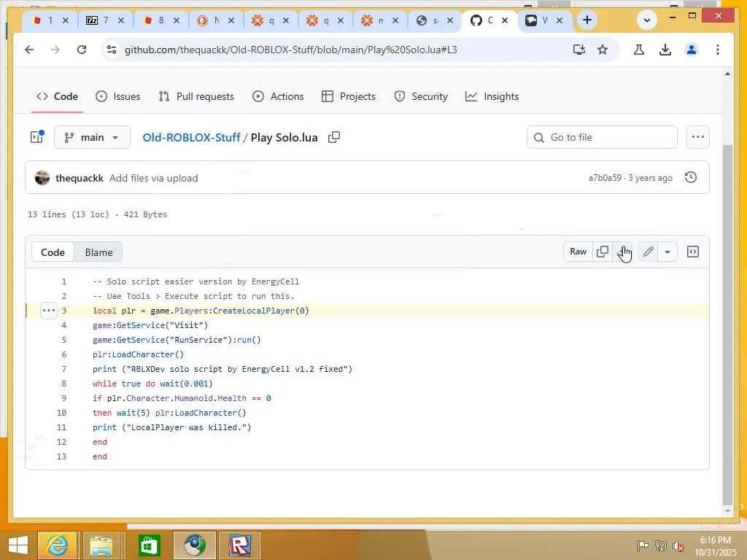The image size is (747, 560).
Task: Open a new browser tab
Action: [587, 20]
